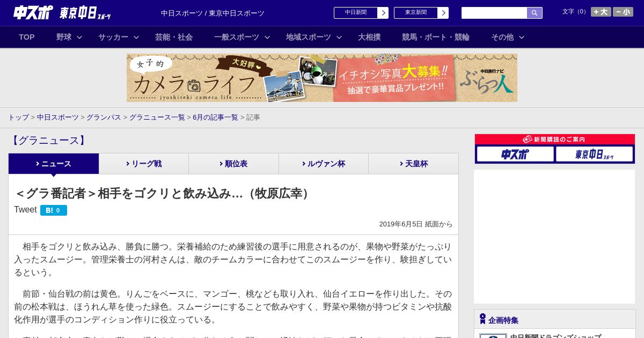
Task: Click 東京中日スポーツ subscription button in sidebar
Action: tap(594, 154)
